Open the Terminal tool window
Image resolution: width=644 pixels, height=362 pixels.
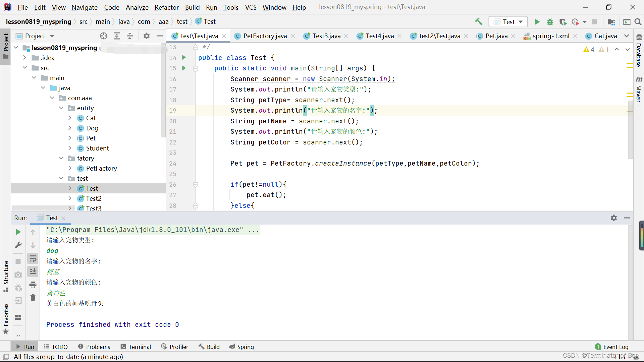click(136, 347)
